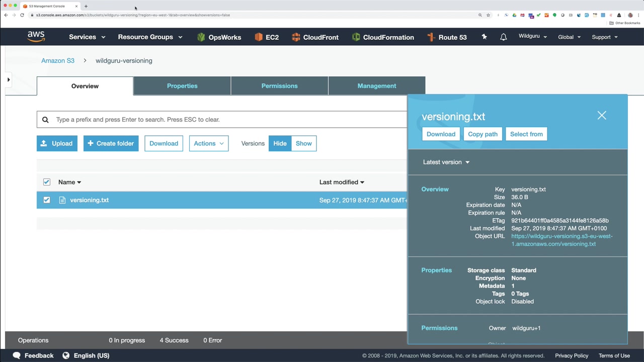Click the Upload button

tap(57, 143)
